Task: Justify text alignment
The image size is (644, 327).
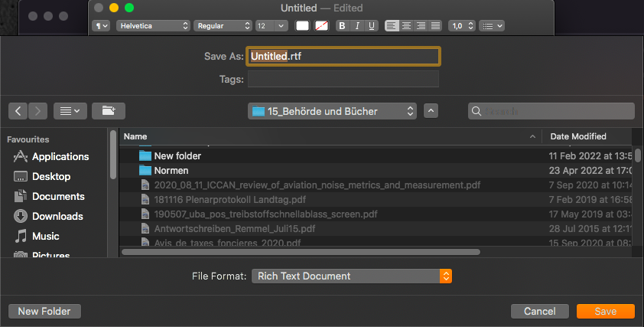Action: pyautogui.click(x=435, y=26)
